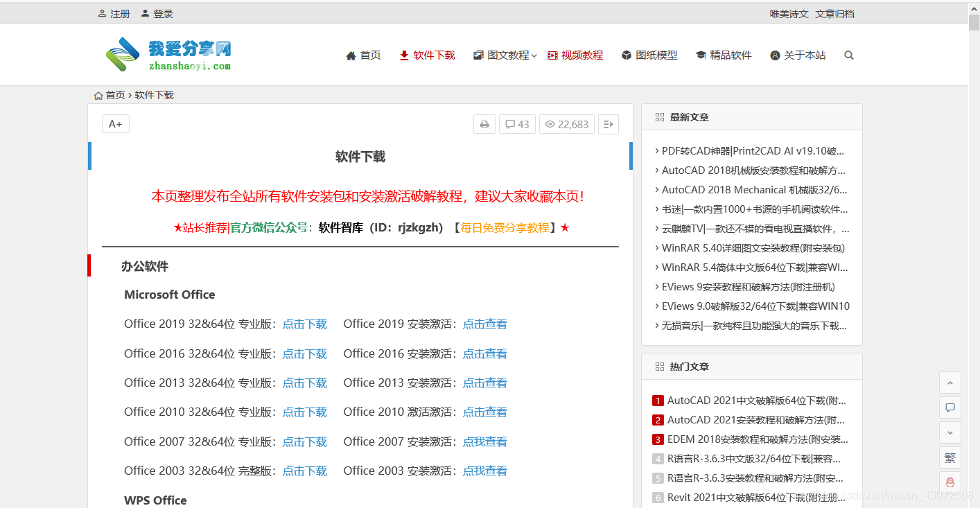Click the 22,683 views eye counter

pyautogui.click(x=567, y=124)
